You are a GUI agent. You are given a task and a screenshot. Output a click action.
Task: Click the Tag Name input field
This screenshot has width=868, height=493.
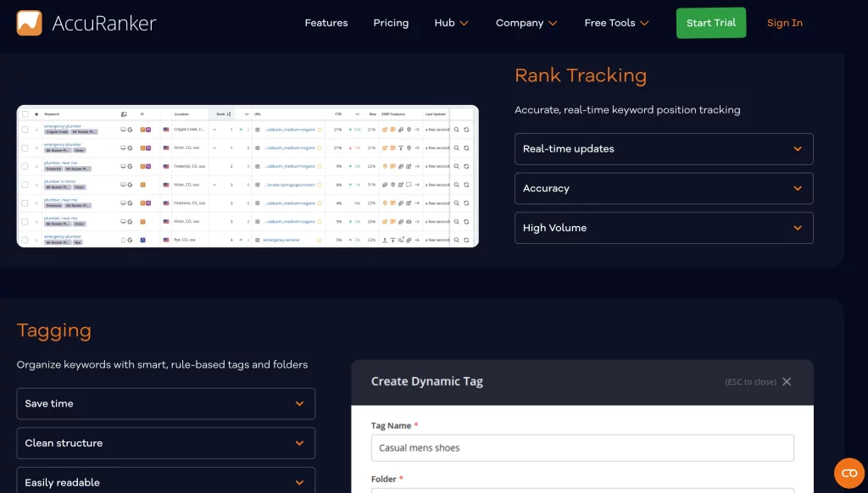(582, 448)
